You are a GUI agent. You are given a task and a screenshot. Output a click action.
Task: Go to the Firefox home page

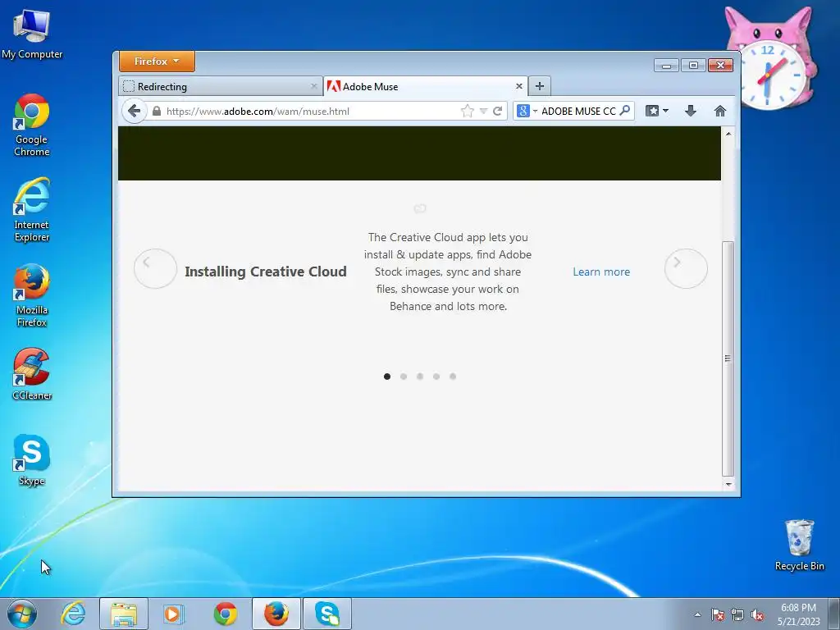[x=720, y=111]
